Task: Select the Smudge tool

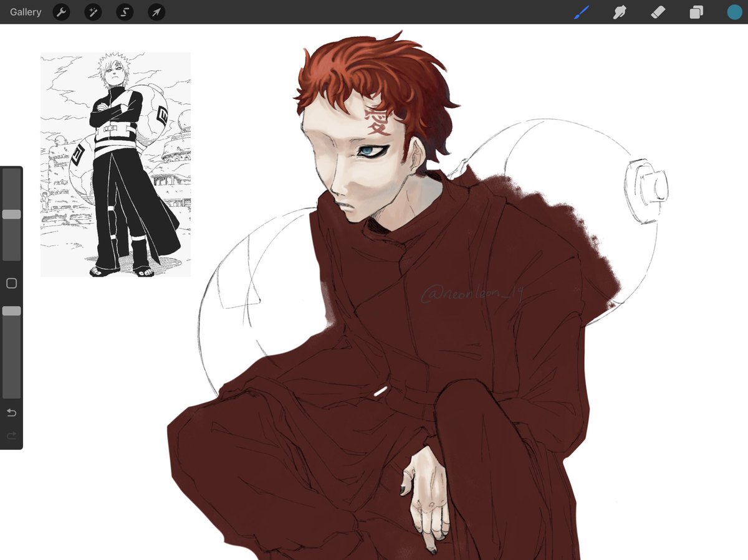Action: [x=620, y=12]
